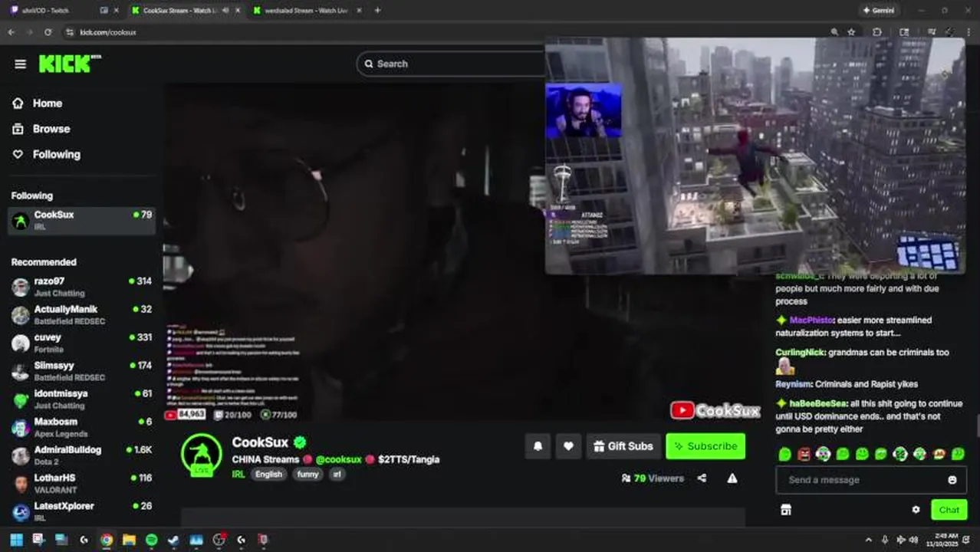The height and width of the screenshot is (552, 980).
Task: Open a new browser tab
Action: pyautogui.click(x=377, y=11)
